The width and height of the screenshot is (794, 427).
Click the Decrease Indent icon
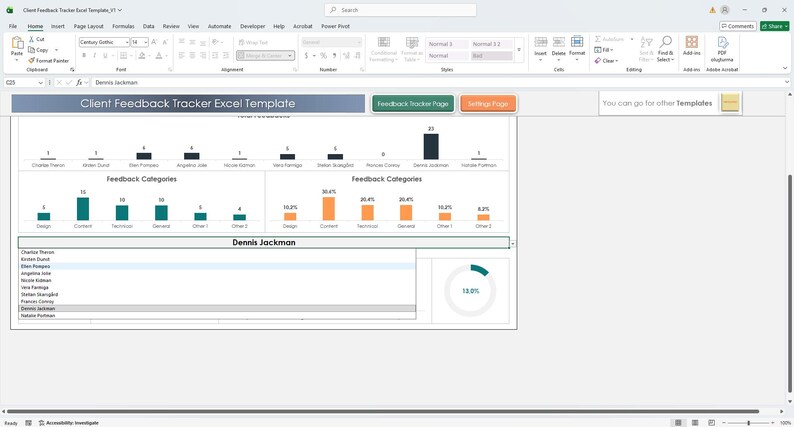click(215, 55)
